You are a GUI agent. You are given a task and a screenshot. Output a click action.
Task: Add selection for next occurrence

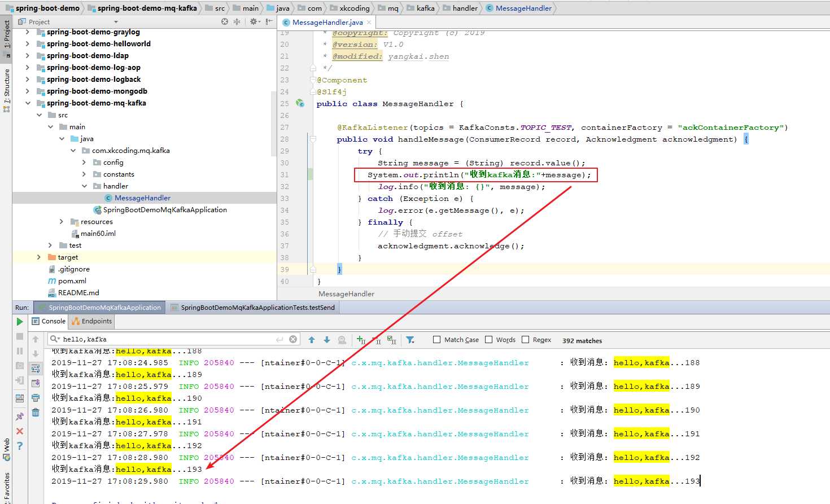point(361,340)
